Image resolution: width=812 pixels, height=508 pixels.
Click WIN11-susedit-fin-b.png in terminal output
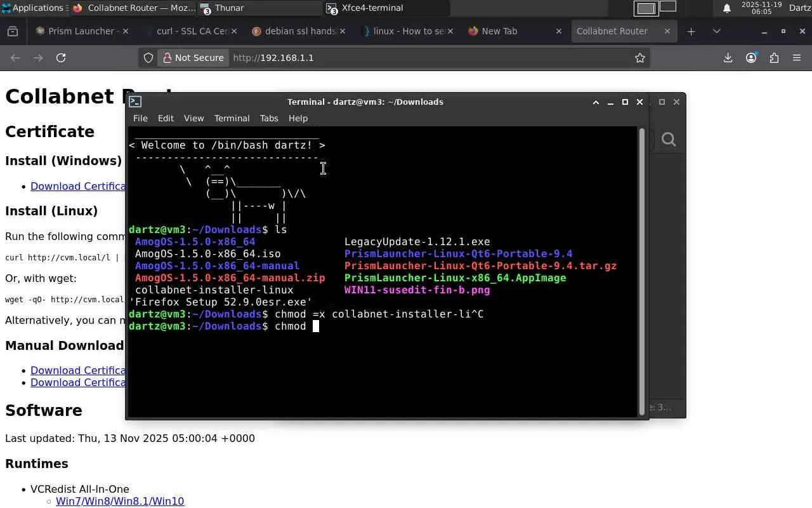[417, 290]
